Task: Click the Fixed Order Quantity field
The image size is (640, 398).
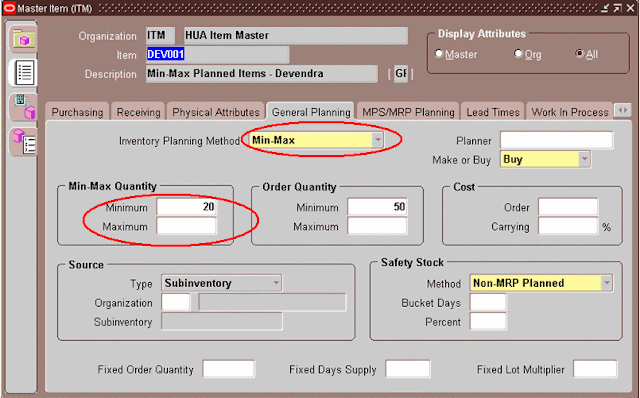Action: tap(229, 369)
